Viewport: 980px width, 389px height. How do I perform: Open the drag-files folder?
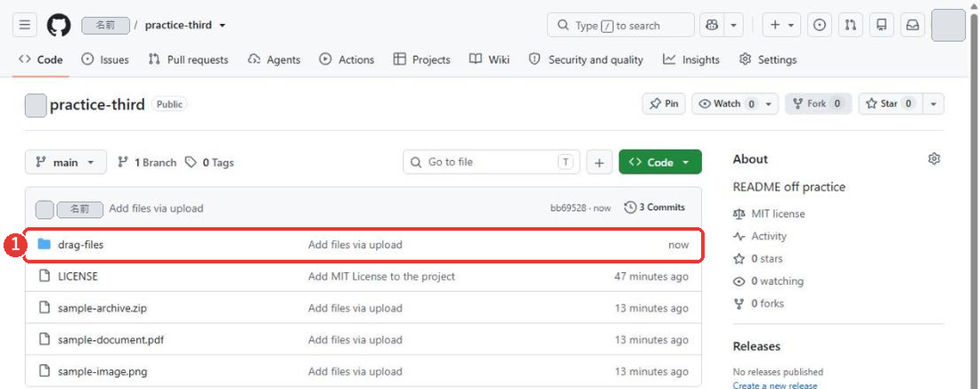[x=80, y=245]
